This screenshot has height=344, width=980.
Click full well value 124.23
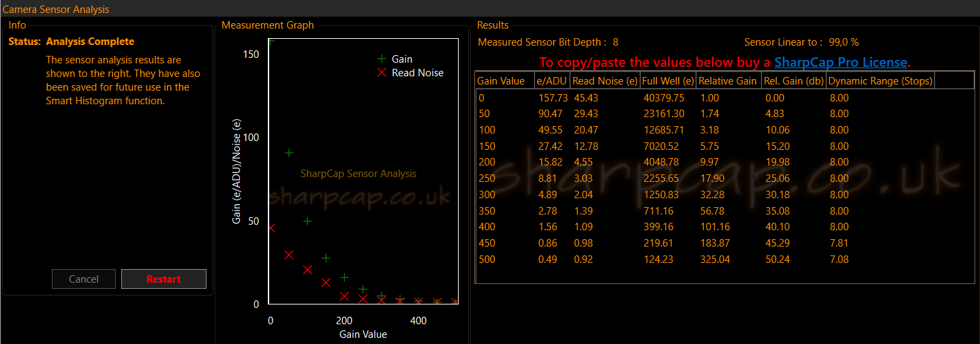pyautogui.click(x=658, y=260)
